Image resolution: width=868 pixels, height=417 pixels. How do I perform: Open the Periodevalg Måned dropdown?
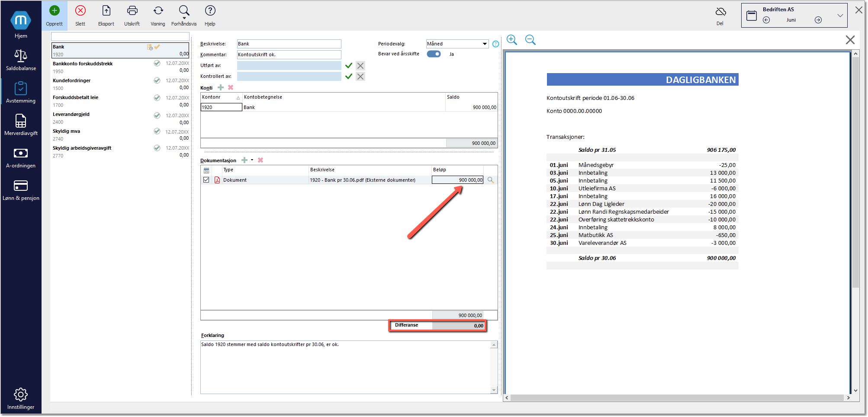pos(457,44)
